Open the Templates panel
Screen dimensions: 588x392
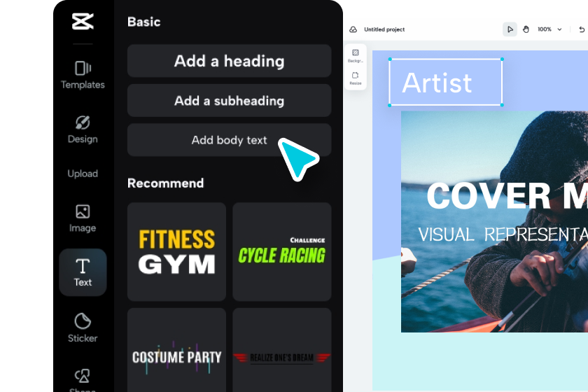pos(83,75)
